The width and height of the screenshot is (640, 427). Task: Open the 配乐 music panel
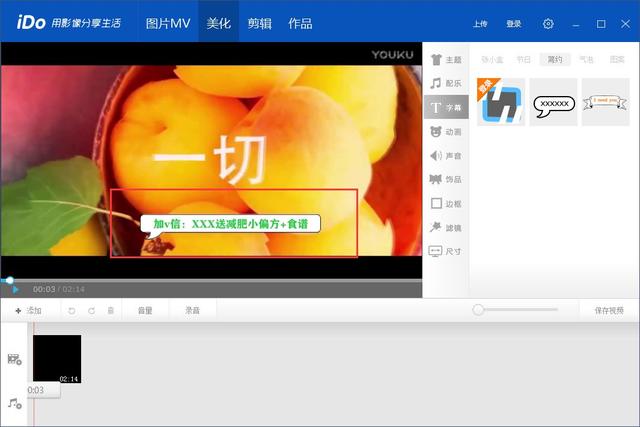[445, 84]
